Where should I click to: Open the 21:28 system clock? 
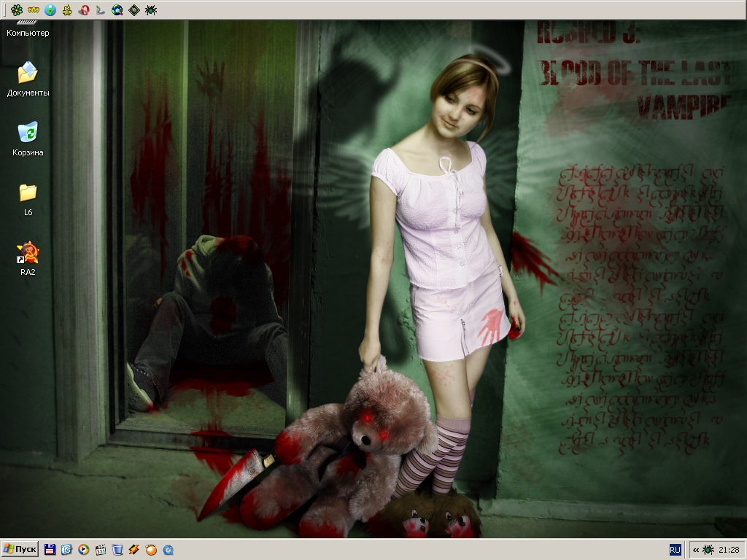tap(729, 550)
